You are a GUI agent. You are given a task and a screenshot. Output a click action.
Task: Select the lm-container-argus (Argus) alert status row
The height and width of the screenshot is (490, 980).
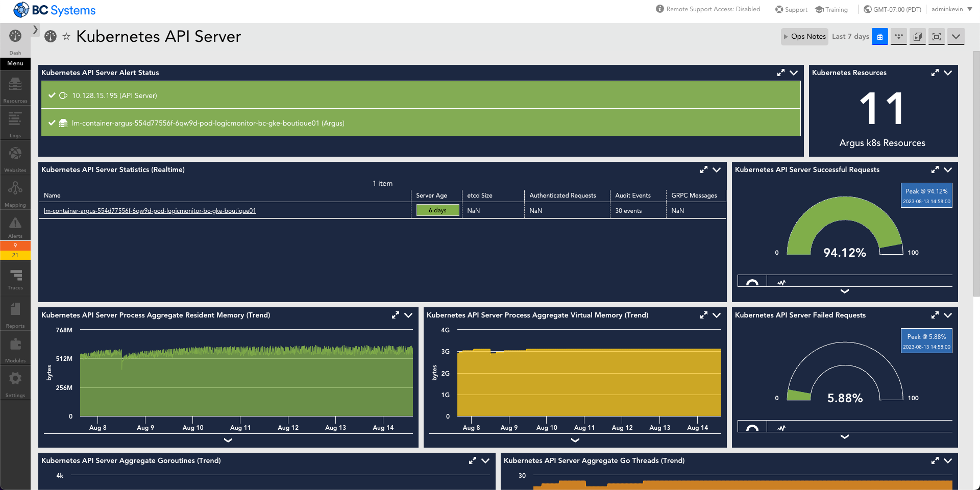pos(421,122)
